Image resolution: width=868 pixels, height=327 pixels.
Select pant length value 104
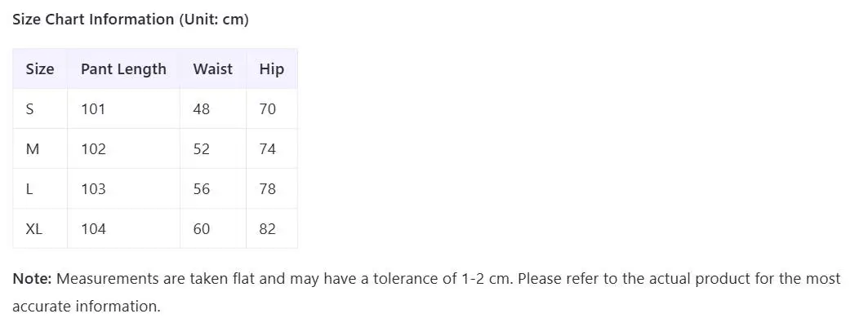click(93, 229)
